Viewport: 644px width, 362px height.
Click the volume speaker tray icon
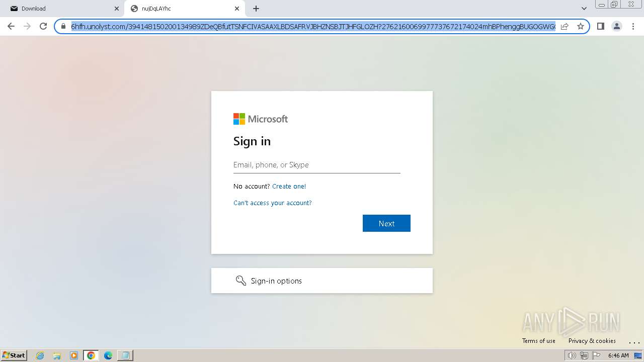pos(572,355)
